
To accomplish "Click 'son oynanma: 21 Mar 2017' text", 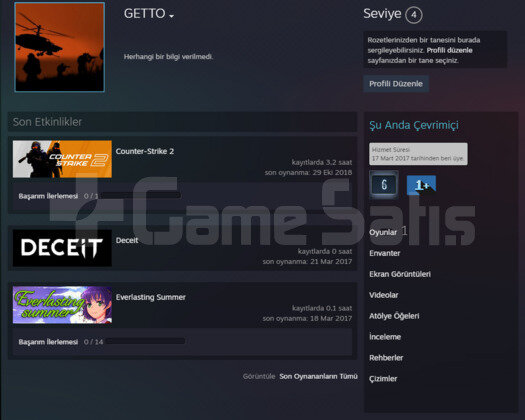I will tap(307, 261).
